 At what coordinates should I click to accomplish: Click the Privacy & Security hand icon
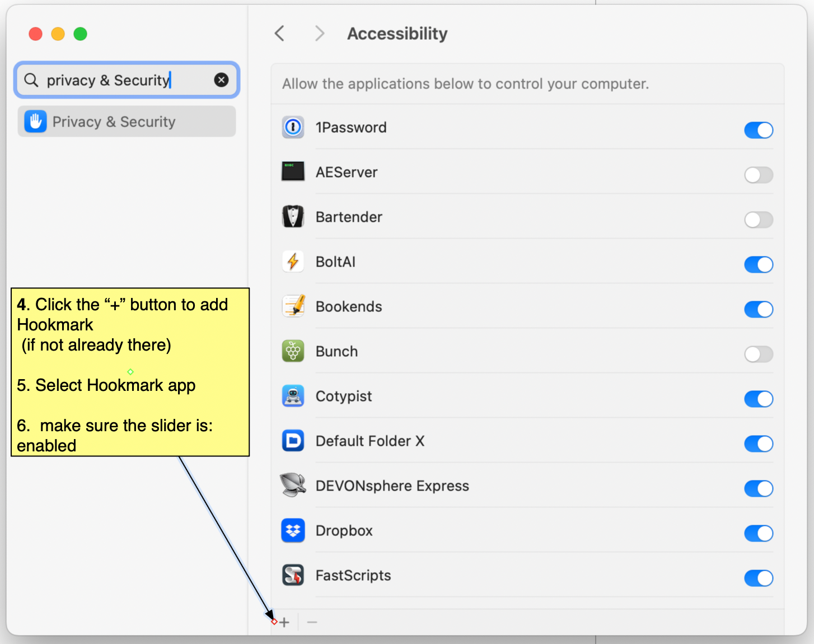coord(35,122)
